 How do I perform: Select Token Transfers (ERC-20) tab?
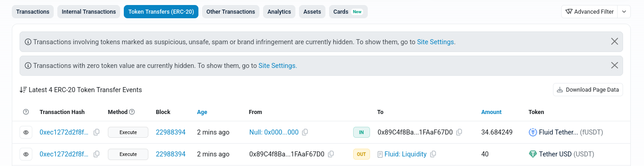161,12
